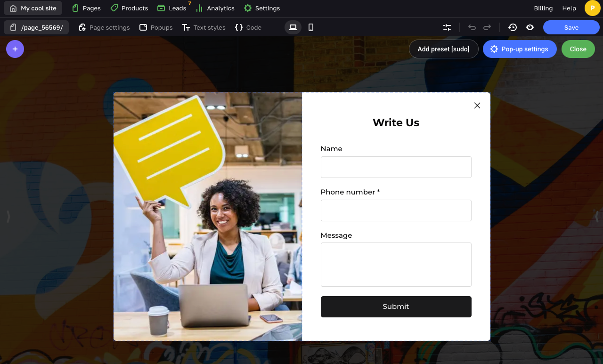Expand the right side panel arrow
603x364 pixels.
pos(596,216)
